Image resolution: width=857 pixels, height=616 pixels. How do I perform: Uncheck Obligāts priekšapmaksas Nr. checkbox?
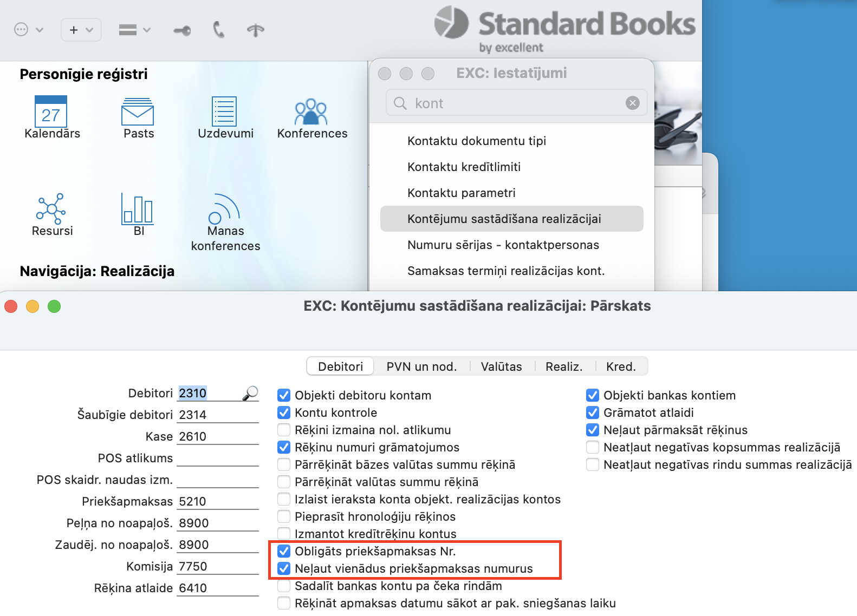pos(284,551)
